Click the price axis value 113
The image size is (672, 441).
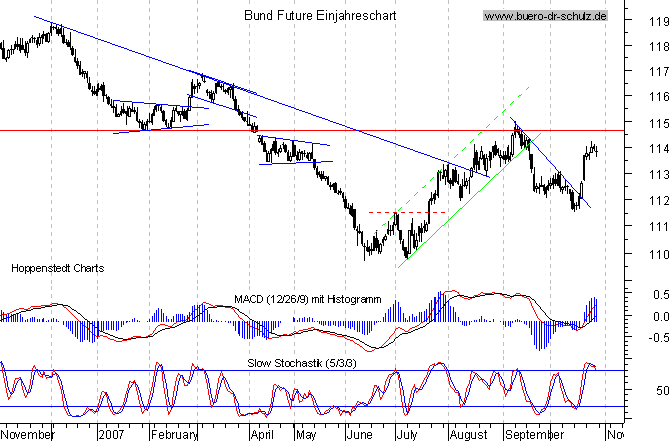[659, 175]
